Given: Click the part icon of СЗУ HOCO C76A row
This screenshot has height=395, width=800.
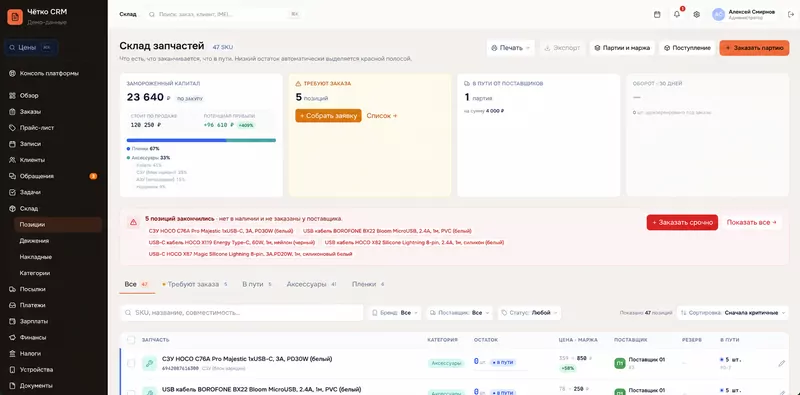Looking at the screenshot, I should coord(149,363).
